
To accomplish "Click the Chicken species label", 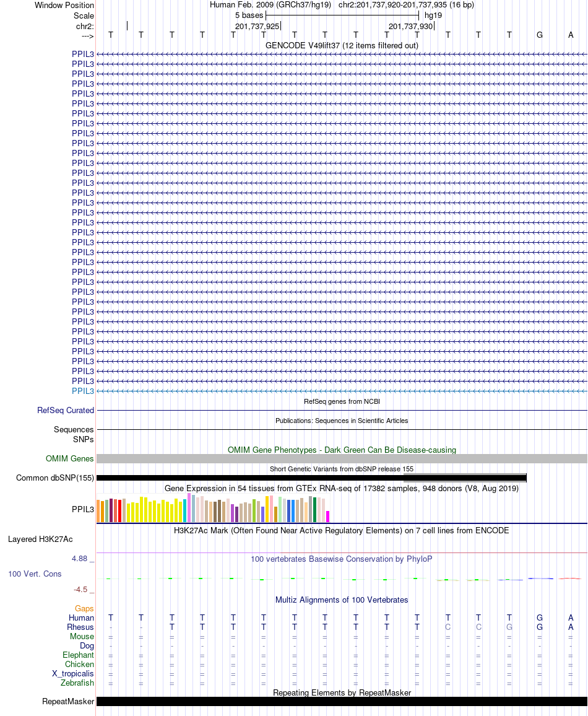I will 79,665.
